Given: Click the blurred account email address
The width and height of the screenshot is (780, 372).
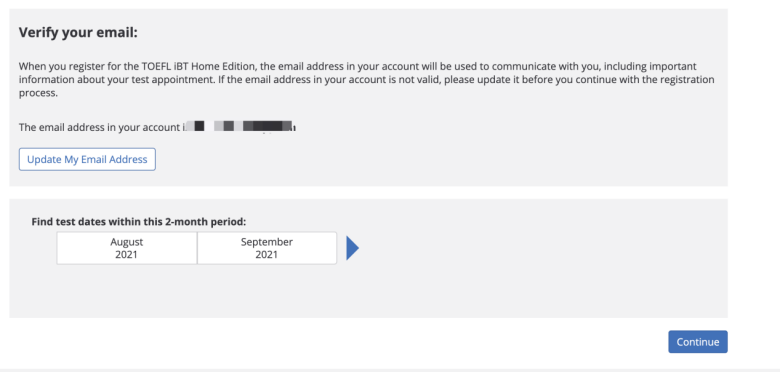Looking at the screenshot, I should click(x=240, y=127).
